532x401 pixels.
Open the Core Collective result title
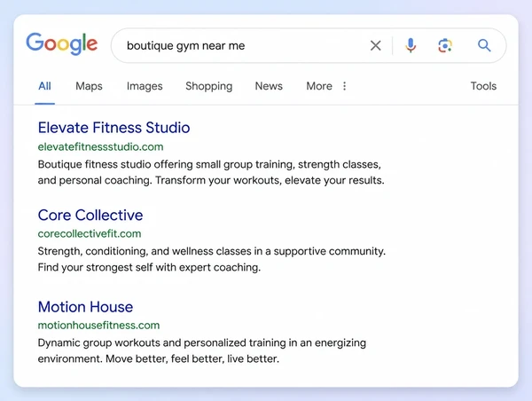point(90,216)
